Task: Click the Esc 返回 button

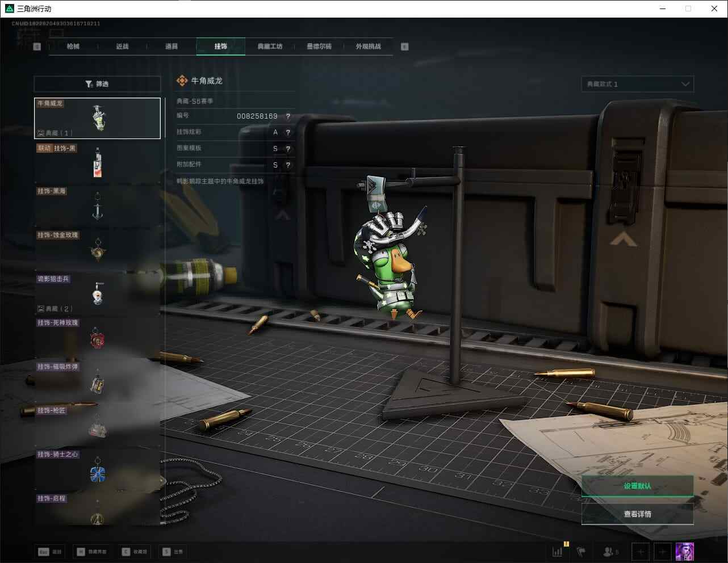Action: point(50,552)
